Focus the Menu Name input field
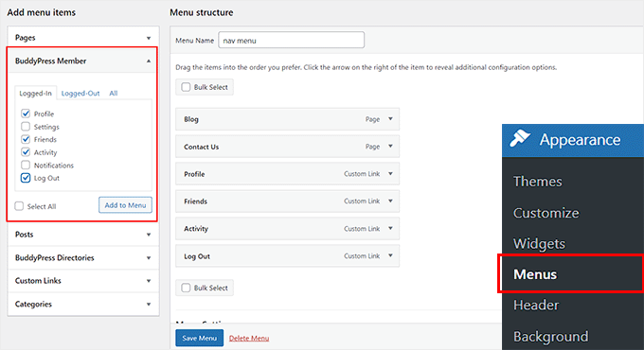Screen dimensions: 644x350 291,41
